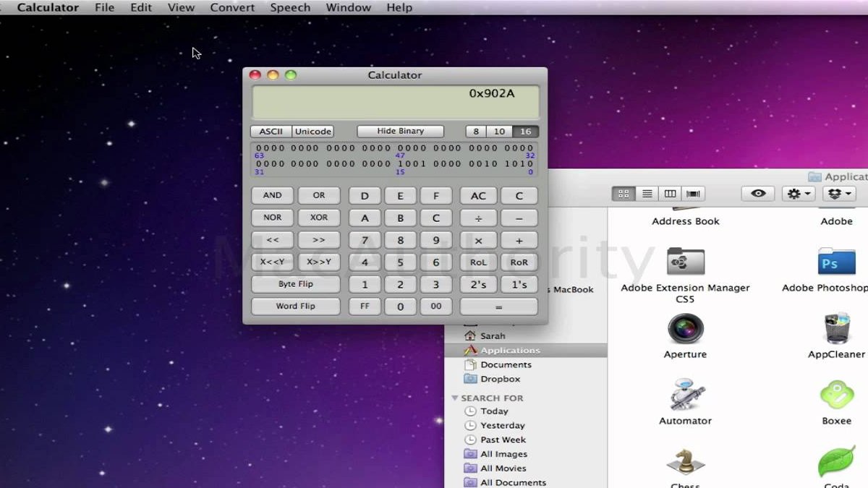Open the Coda app icon
The height and width of the screenshot is (488, 868).
(x=837, y=463)
